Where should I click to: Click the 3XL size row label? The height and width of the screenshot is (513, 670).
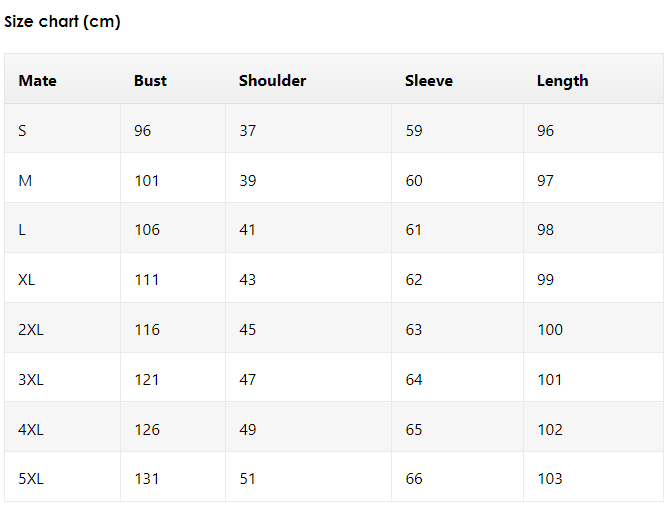tap(30, 380)
